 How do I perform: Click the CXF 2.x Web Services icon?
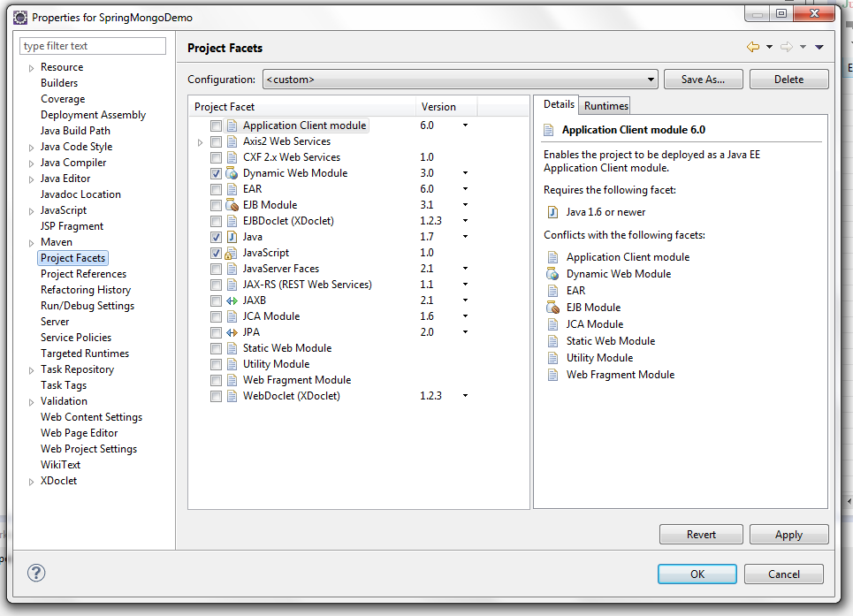pos(232,157)
